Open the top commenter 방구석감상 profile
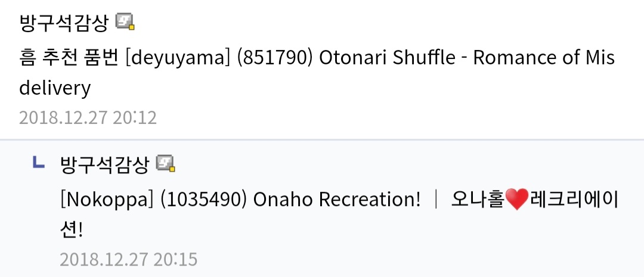 [x=64, y=23]
